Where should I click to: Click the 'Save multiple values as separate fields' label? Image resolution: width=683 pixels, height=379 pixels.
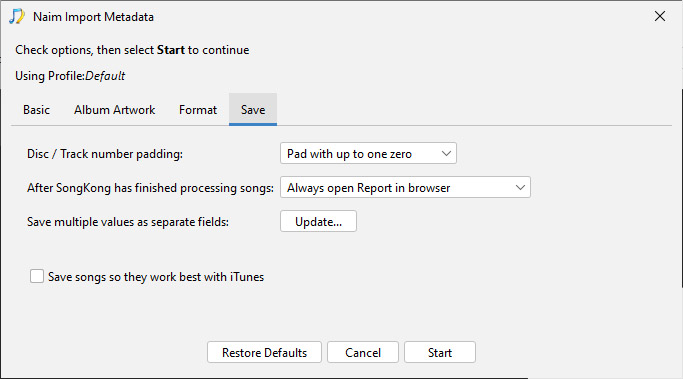coord(128,222)
